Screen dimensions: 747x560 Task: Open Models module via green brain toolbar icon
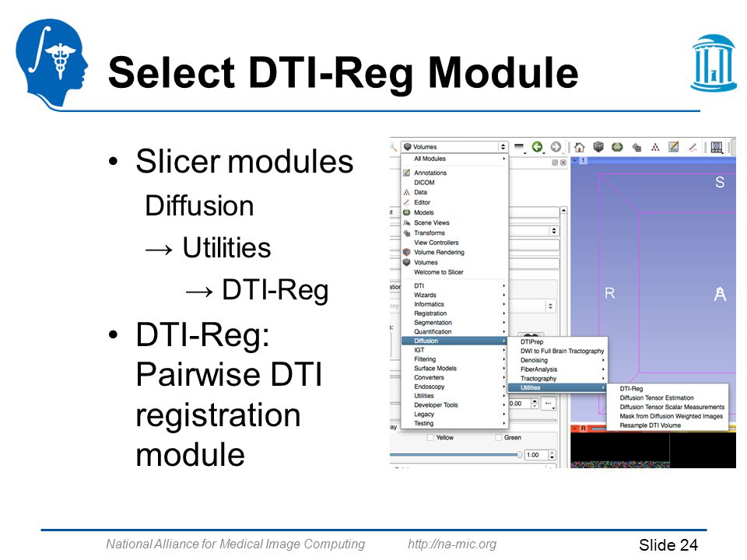617,147
